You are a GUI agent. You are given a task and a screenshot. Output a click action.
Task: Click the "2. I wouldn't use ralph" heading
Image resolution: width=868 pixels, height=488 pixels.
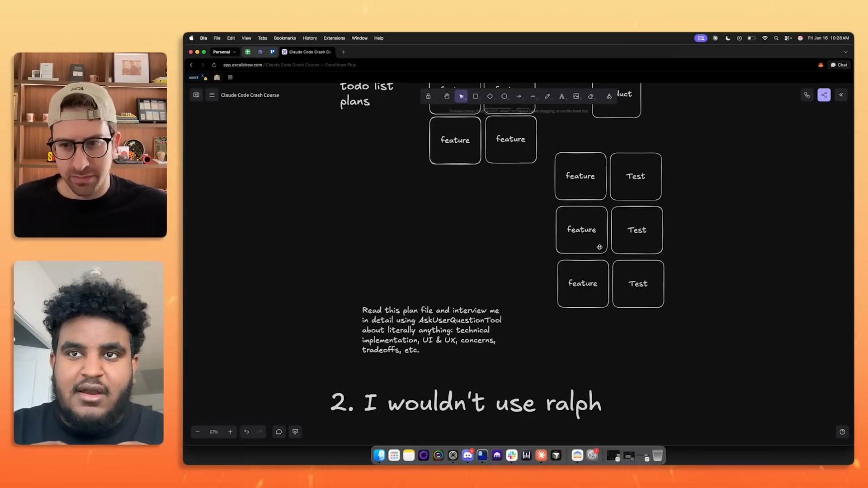click(466, 402)
